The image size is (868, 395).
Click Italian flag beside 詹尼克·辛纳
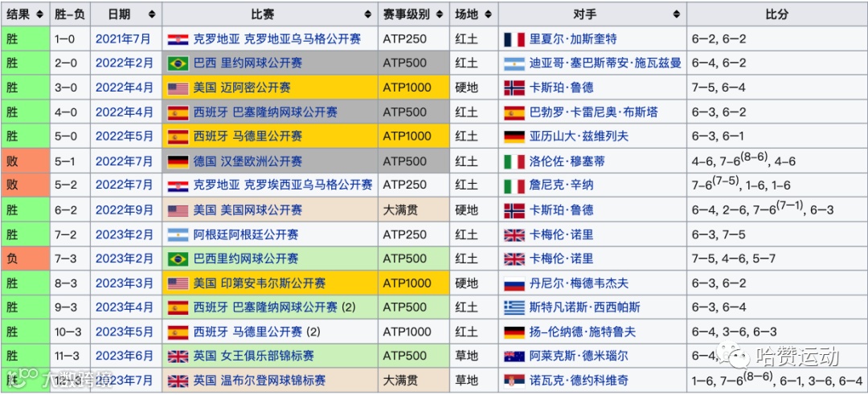[x=514, y=186]
